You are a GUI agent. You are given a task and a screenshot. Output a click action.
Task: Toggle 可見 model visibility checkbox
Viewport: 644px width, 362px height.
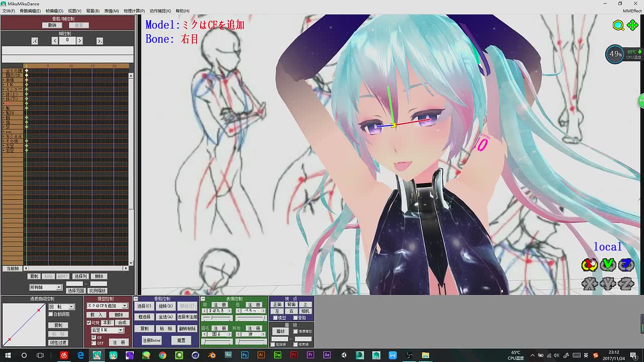pyautogui.click(x=89, y=323)
